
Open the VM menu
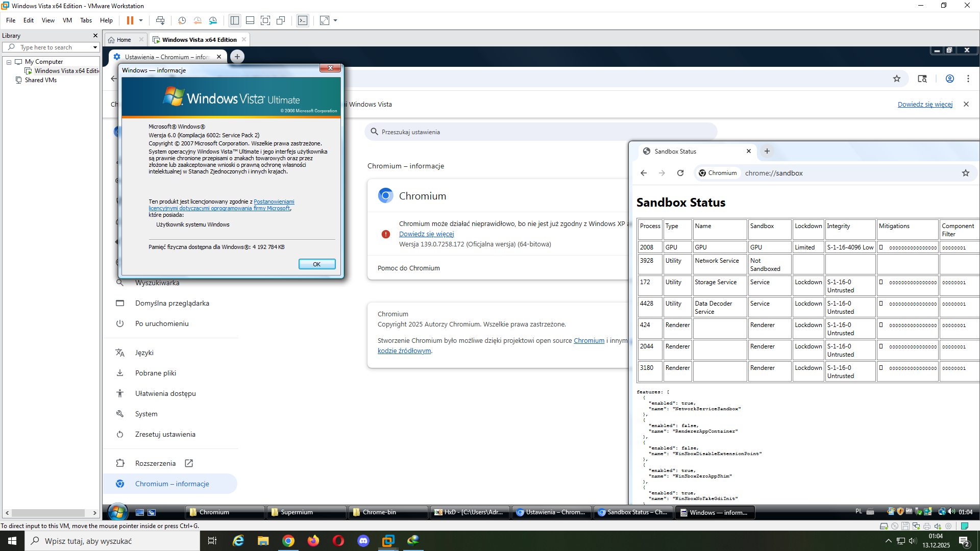tap(67, 20)
